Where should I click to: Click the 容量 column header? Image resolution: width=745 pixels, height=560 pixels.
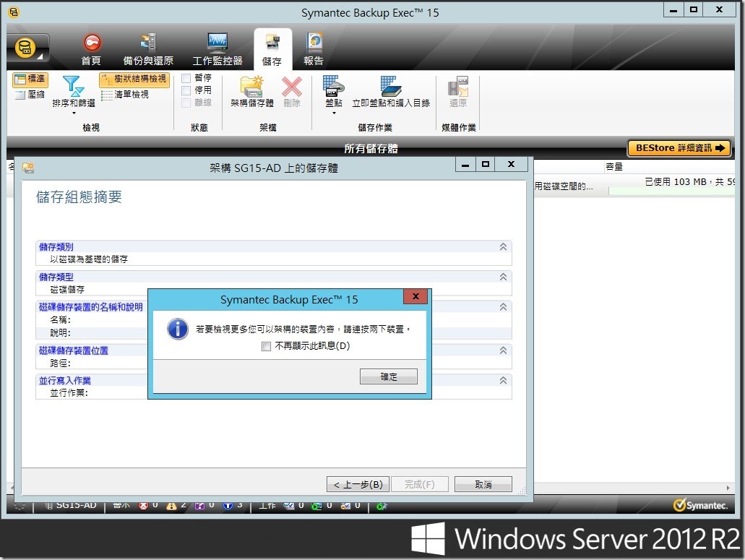coord(614,167)
